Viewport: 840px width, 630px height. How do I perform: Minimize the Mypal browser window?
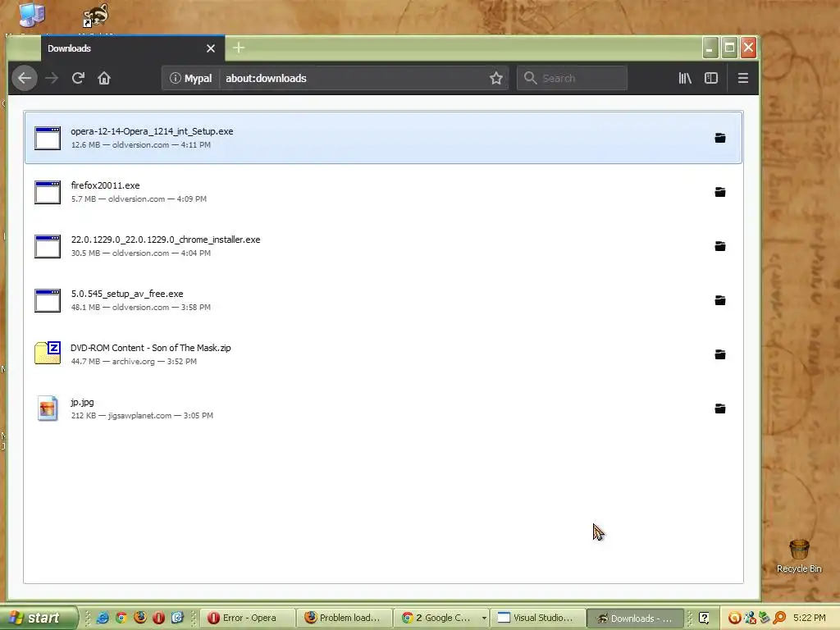tap(710, 48)
